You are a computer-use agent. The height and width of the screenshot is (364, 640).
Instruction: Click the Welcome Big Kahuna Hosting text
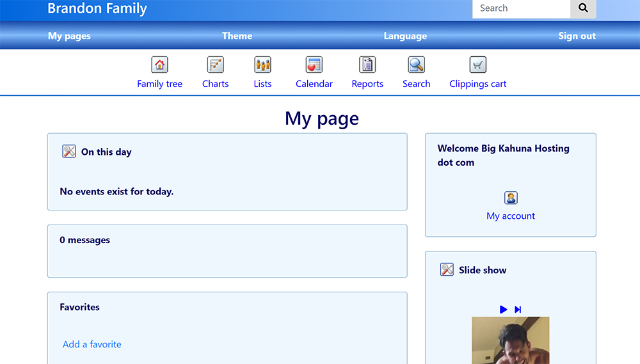(x=503, y=155)
